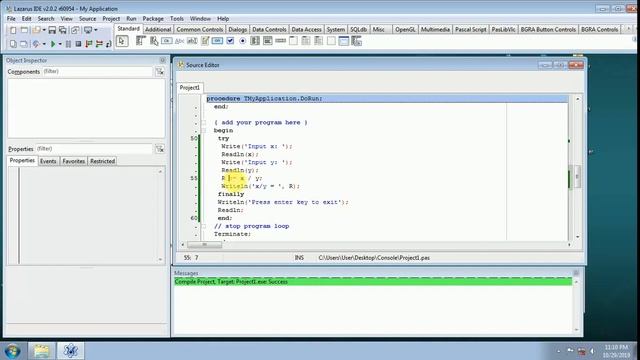Switch to the Data Access palette tab

click(307, 29)
